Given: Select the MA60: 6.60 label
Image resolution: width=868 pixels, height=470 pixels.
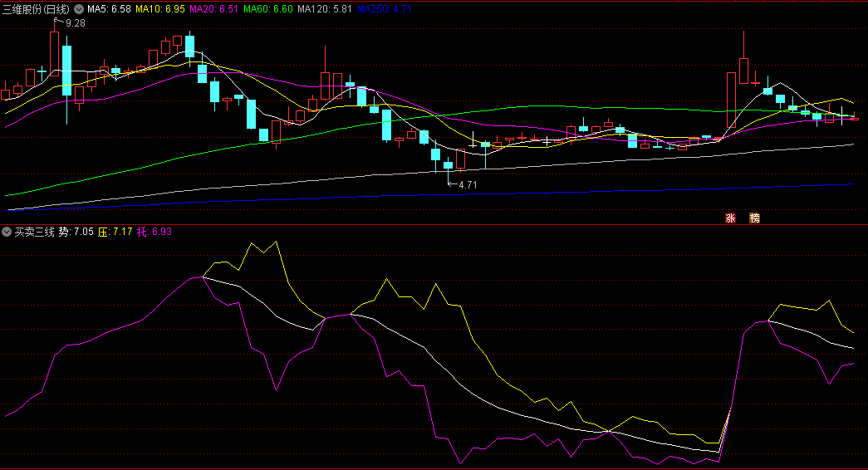Looking at the screenshot, I should [268, 9].
